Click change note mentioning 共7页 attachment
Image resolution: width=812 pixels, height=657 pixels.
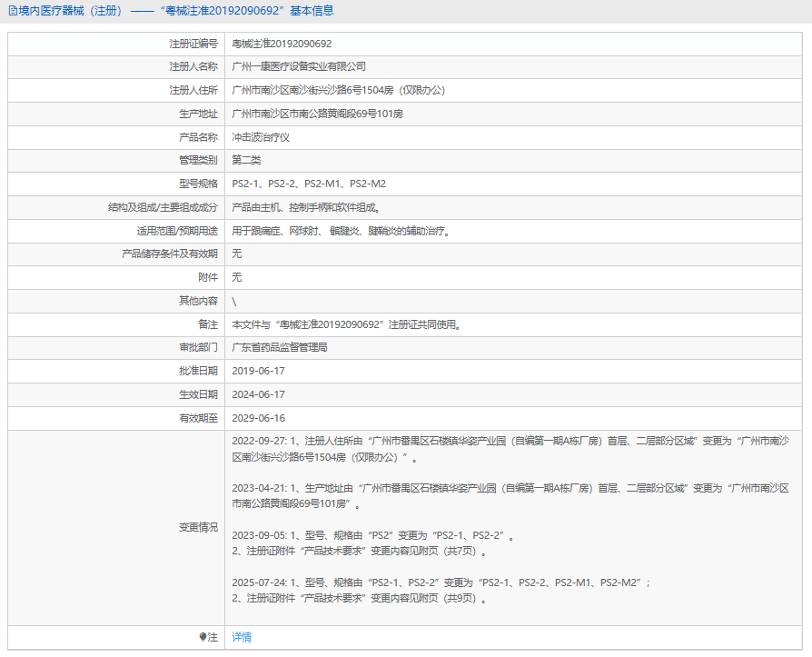pos(359,552)
